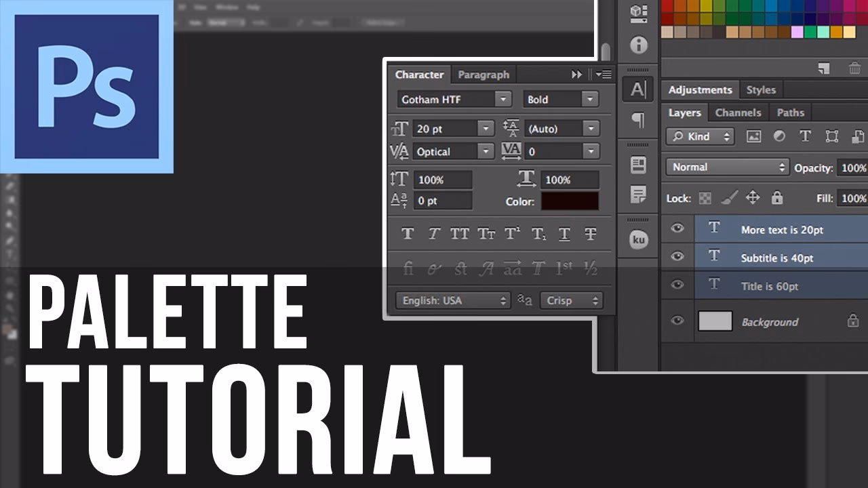The image size is (868, 488).
Task: Click the Character panel dock icon
Action: tap(638, 89)
